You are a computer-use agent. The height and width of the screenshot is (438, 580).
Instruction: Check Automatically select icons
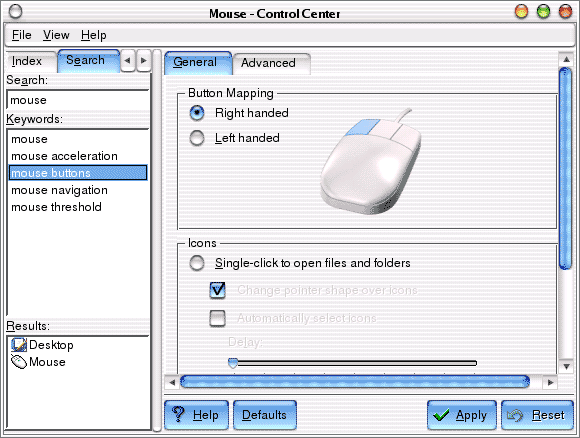[218, 318]
